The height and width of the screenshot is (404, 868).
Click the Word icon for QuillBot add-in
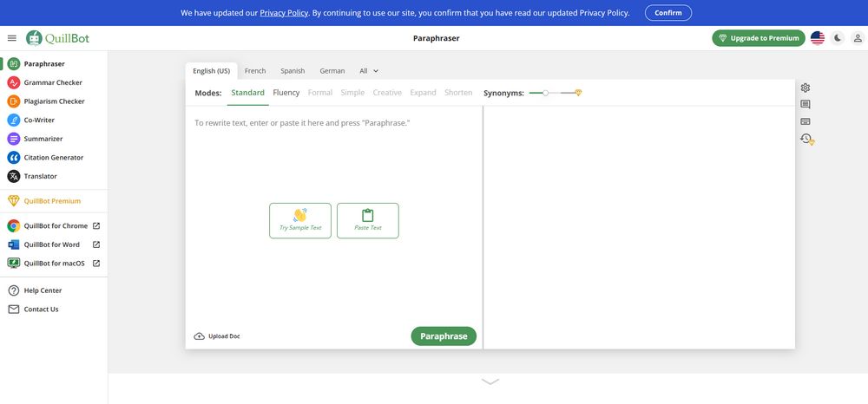14,244
